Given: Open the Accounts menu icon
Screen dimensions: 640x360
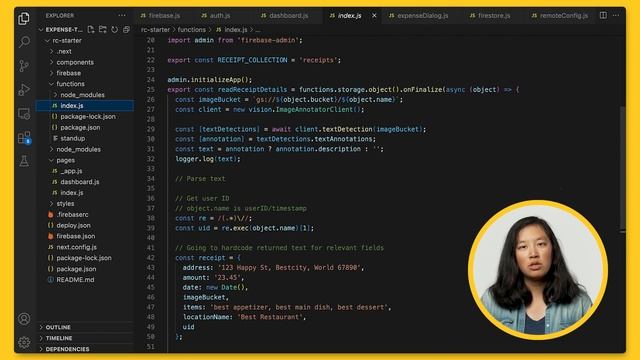Looking at the screenshot, I should pyautogui.click(x=24, y=318).
